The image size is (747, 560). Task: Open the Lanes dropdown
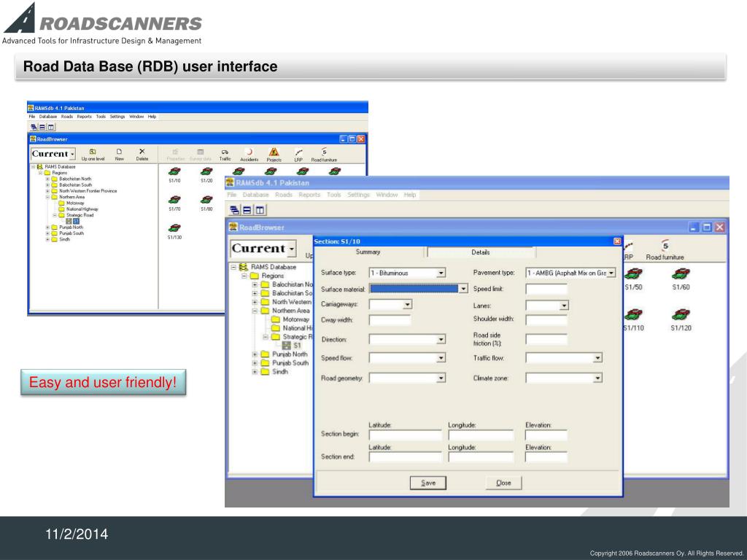click(564, 306)
